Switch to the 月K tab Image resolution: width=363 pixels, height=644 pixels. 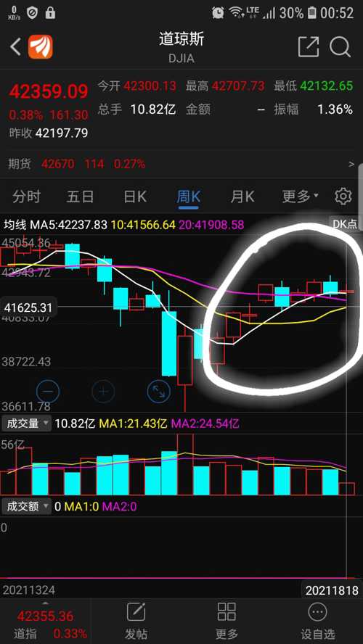point(242,197)
